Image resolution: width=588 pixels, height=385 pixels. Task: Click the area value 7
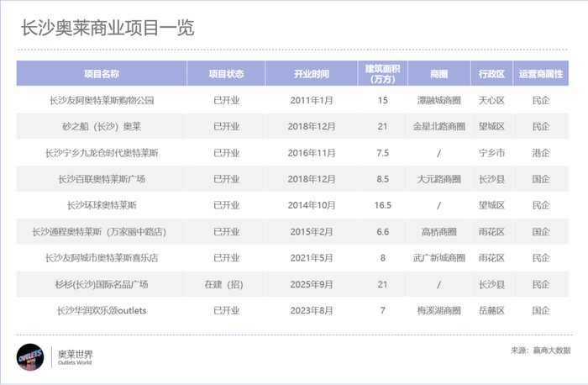(x=382, y=310)
